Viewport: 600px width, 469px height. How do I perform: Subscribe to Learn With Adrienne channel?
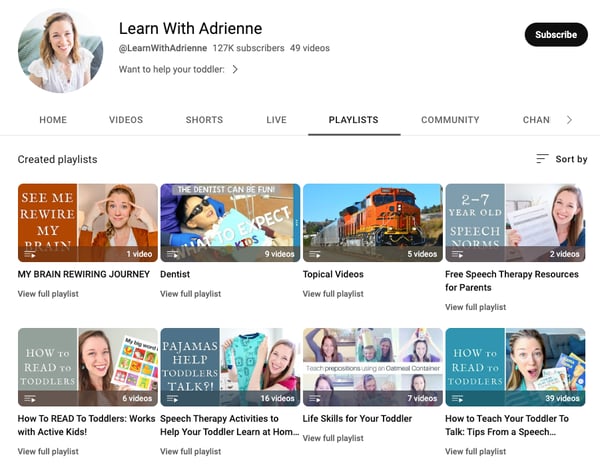click(x=556, y=34)
